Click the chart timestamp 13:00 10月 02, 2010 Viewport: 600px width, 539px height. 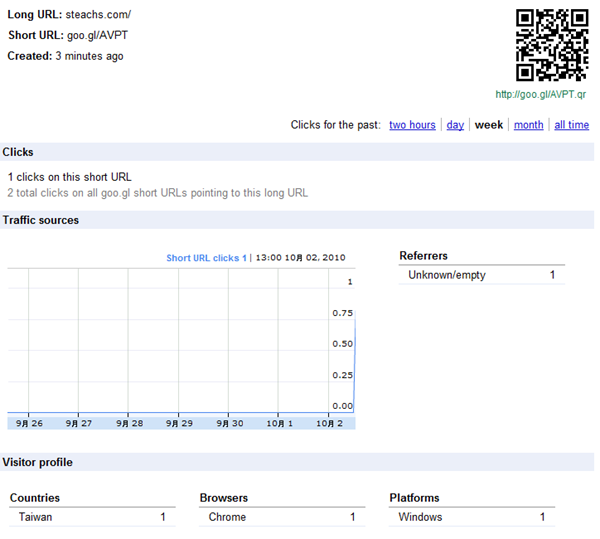(300, 258)
